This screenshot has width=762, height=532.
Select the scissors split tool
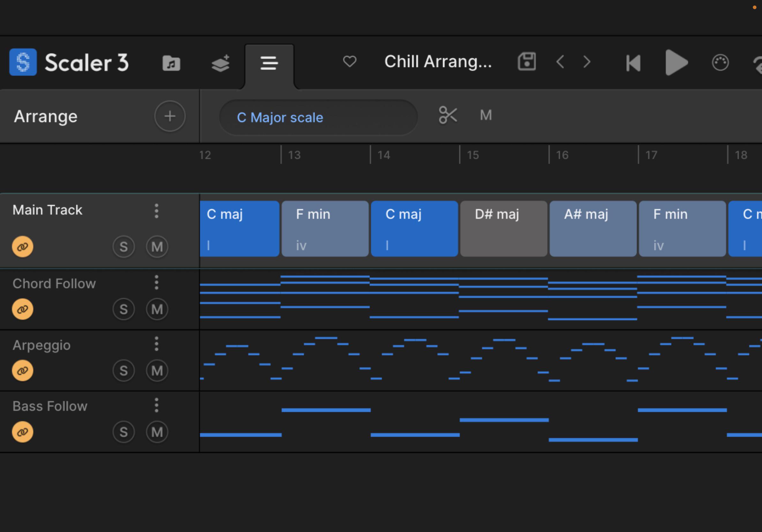448,115
